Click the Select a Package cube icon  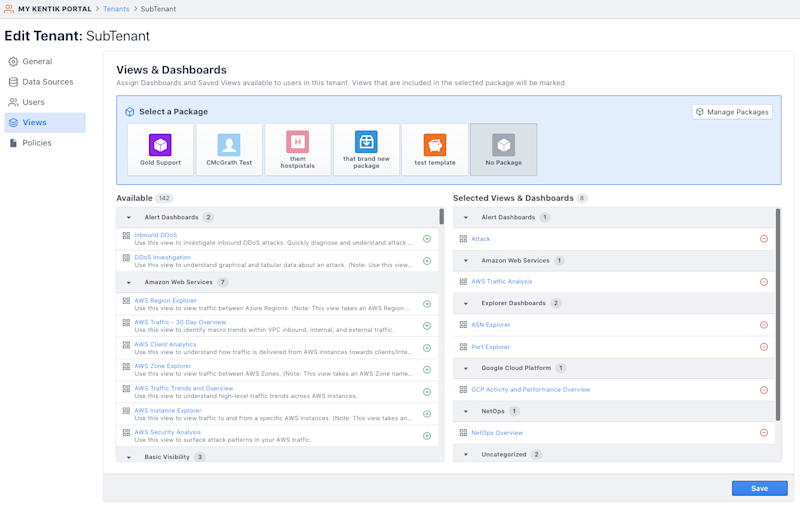(x=130, y=112)
